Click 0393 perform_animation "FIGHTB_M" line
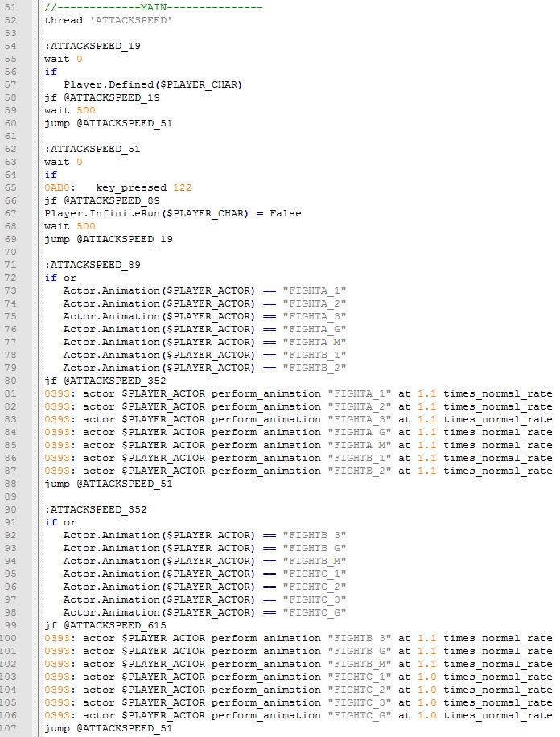The image size is (560, 737). 299,664
